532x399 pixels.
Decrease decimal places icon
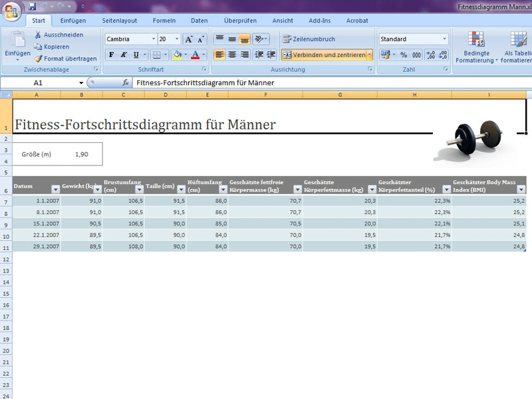pyautogui.click(x=443, y=55)
